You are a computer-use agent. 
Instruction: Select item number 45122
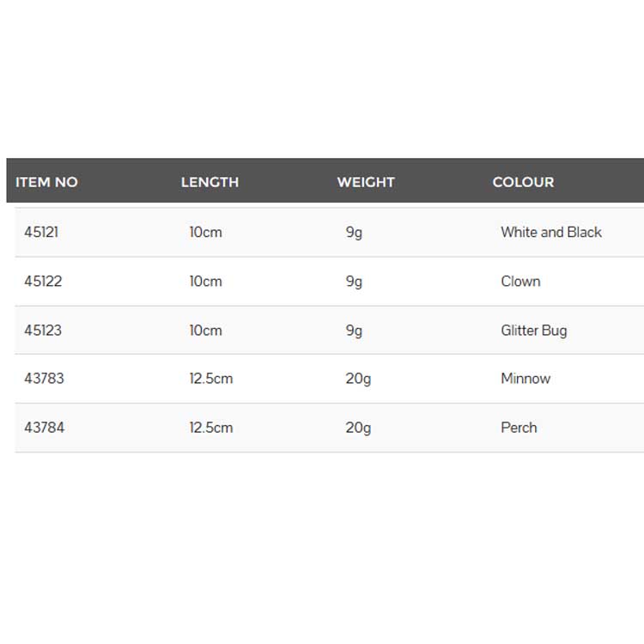pyautogui.click(x=43, y=282)
